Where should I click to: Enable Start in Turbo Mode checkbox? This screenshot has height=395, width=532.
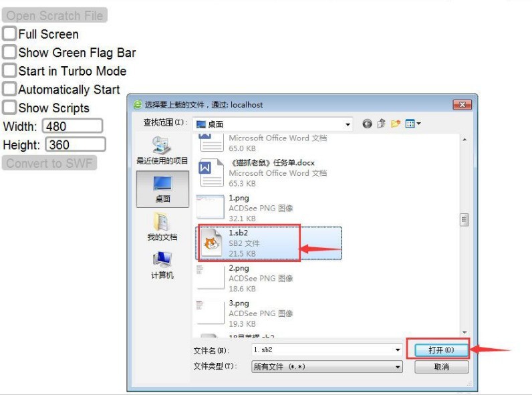click(9, 71)
